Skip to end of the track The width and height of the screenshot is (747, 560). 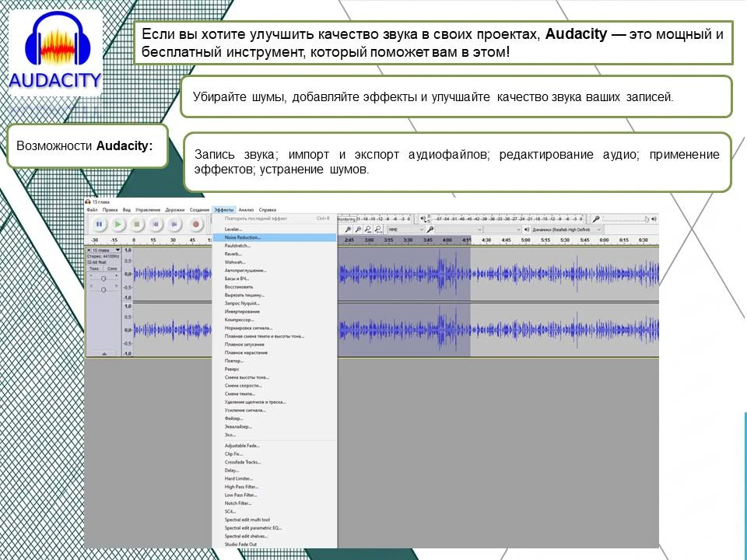click(174, 224)
